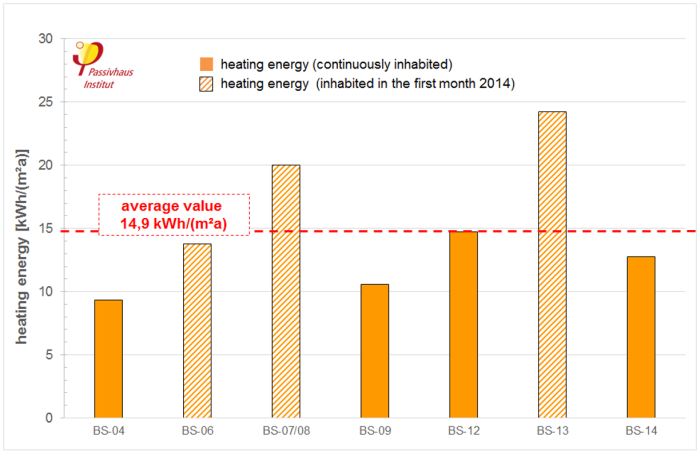
Task: Click the solid orange legend swatch
Action: point(204,65)
